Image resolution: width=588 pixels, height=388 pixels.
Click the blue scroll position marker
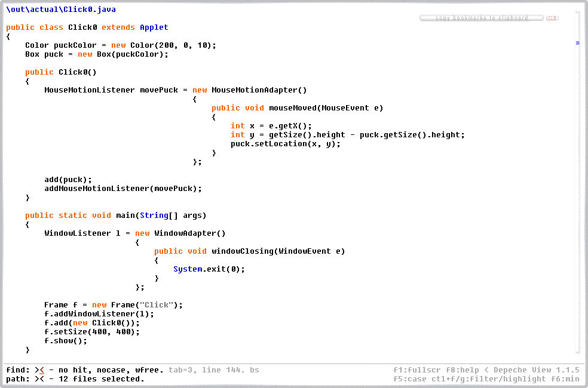[x=577, y=43]
